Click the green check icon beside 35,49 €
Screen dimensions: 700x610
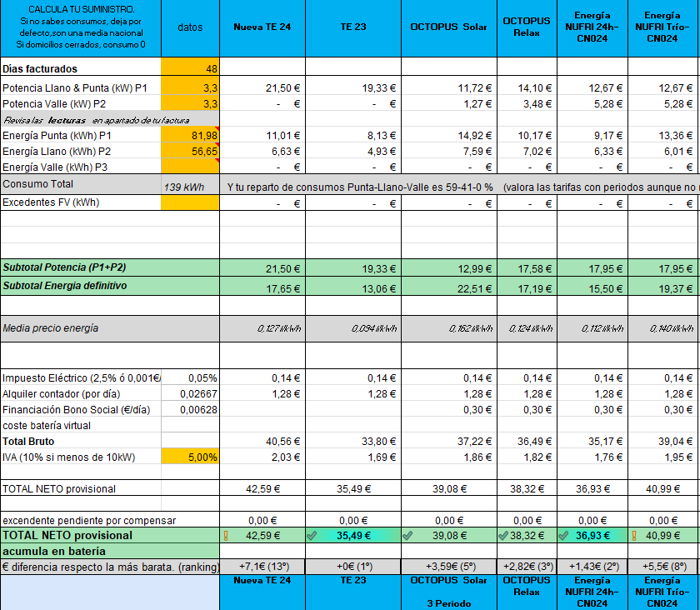[312, 536]
